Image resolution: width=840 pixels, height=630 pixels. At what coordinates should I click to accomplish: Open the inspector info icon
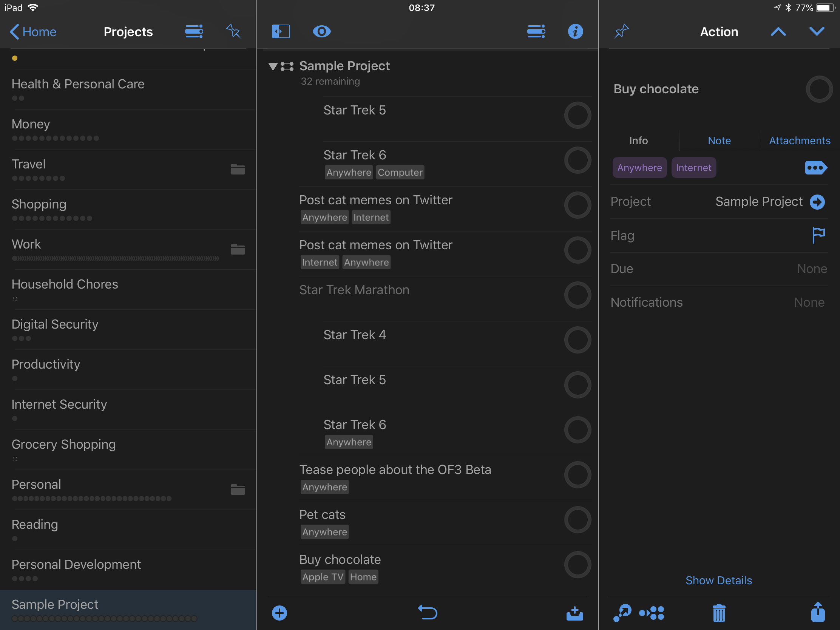[x=575, y=31]
